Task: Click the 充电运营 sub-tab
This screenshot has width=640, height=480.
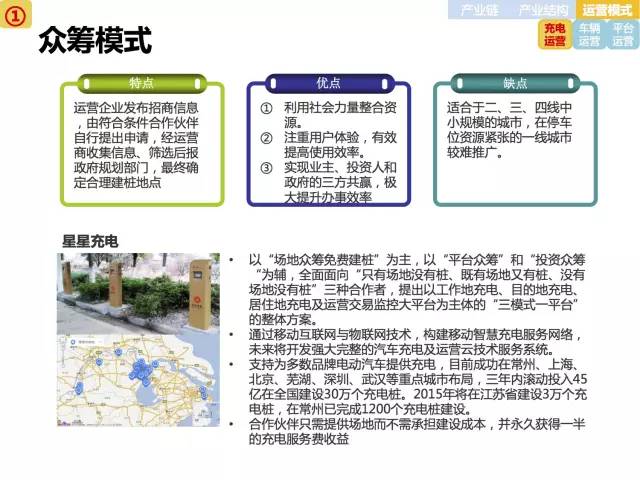Action: coord(555,35)
